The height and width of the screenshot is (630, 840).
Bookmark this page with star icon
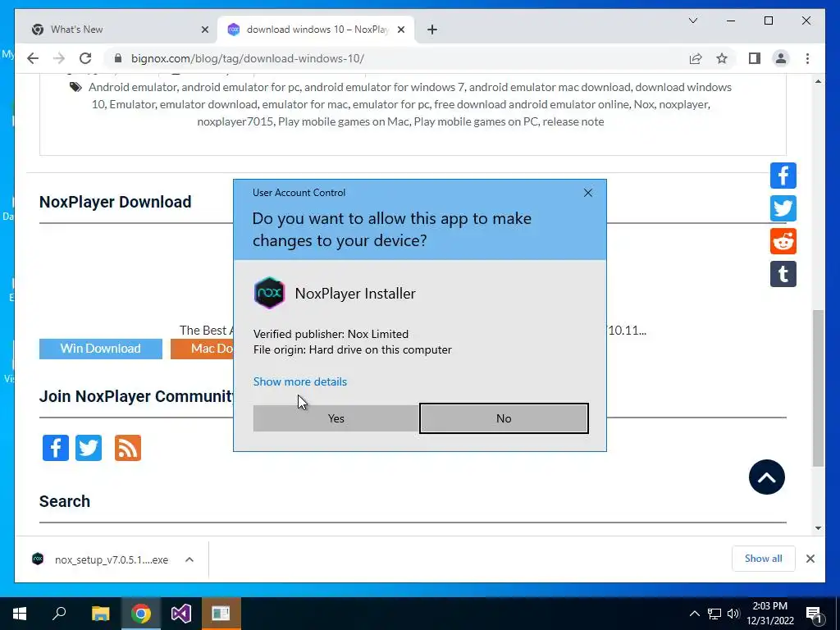[x=722, y=58]
